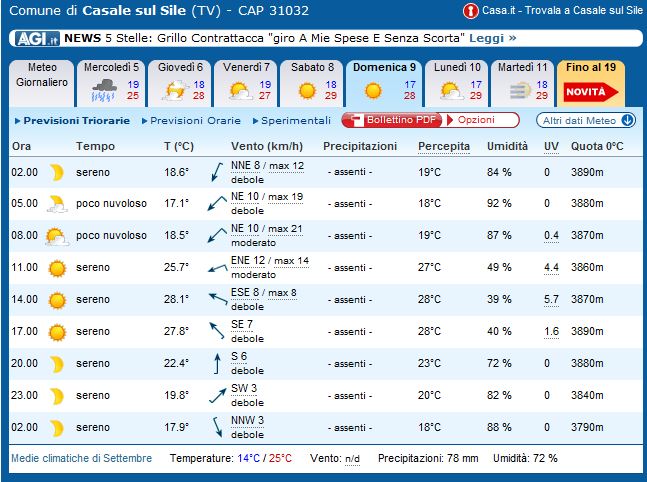Click the UV value 4.4
This screenshot has height=482, width=647.
551,268
